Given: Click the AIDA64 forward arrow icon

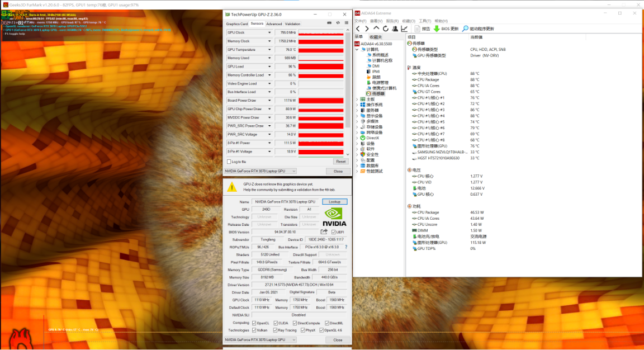Looking at the screenshot, I should 367,29.
